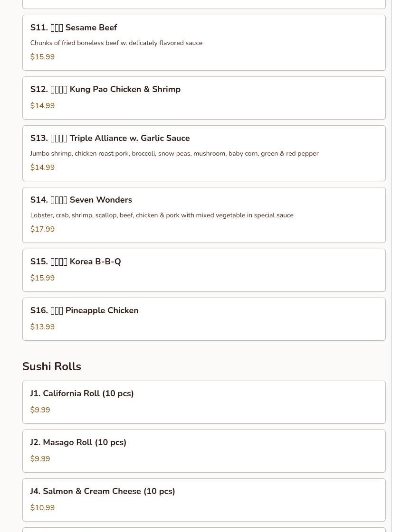Click the $9.99 California Roll price

point(40,410)
